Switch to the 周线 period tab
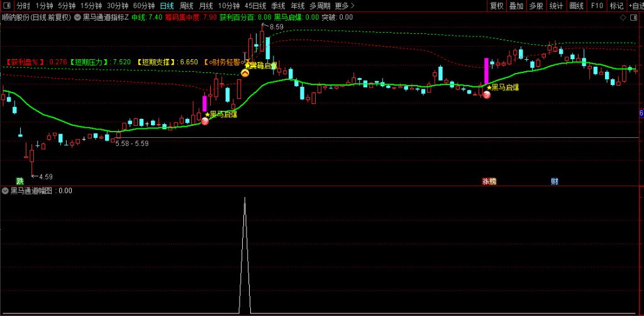The height and width of the screenshot is (316, 644). (186, 6)
